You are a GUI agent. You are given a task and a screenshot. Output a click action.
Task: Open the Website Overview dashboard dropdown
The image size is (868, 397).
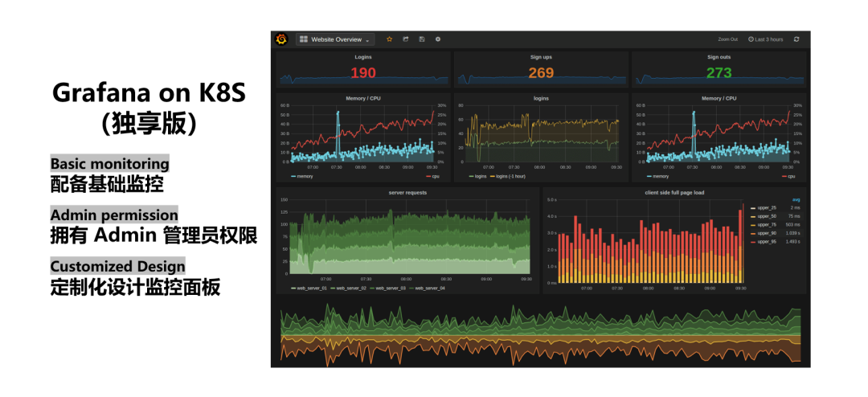335,39
